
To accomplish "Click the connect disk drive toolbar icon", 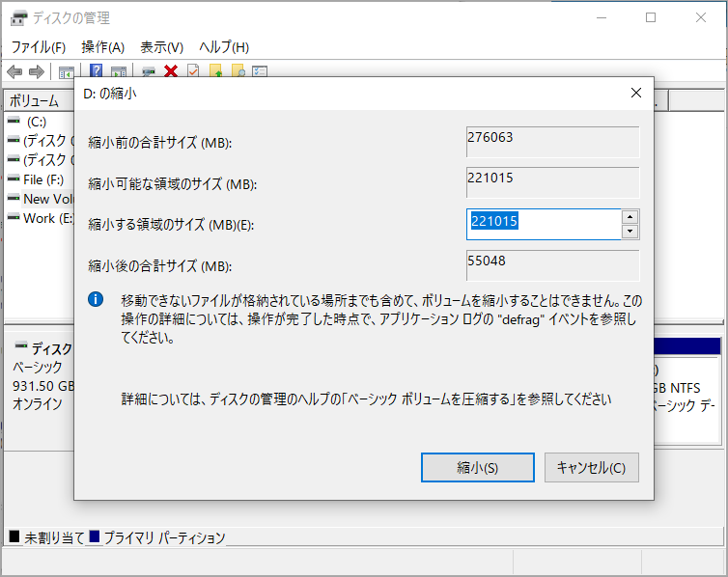I will pyautogui.click(x=149, y=71).
